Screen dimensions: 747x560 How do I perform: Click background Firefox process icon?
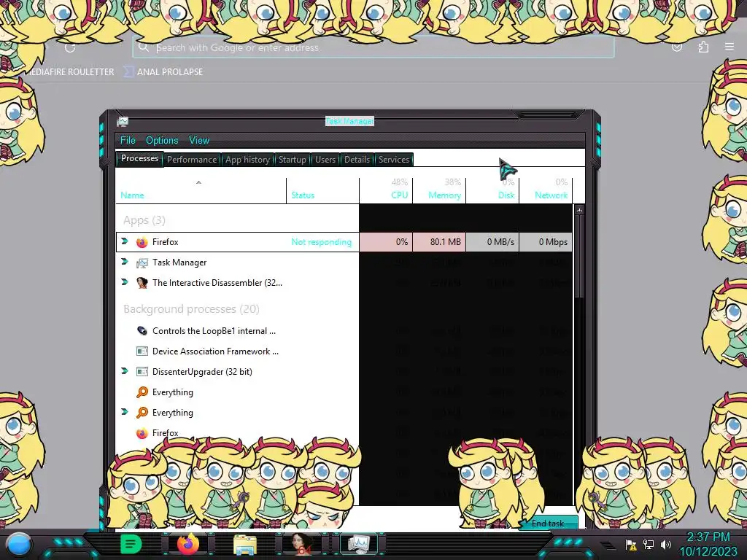(x=142, y=433)
